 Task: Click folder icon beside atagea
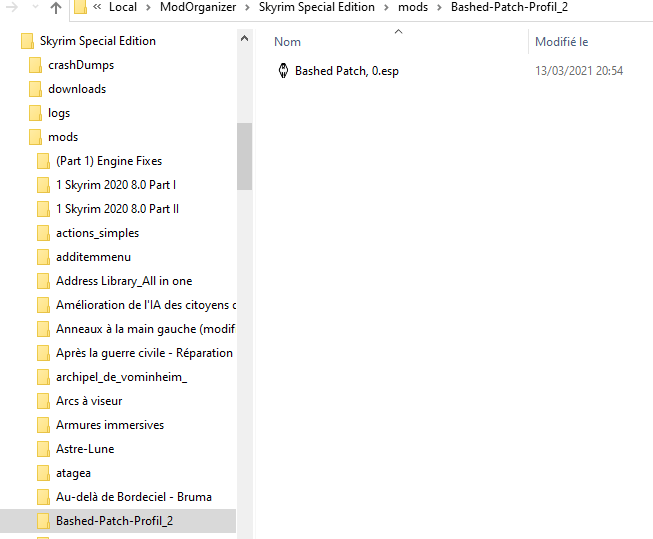[x=43, y=474]
